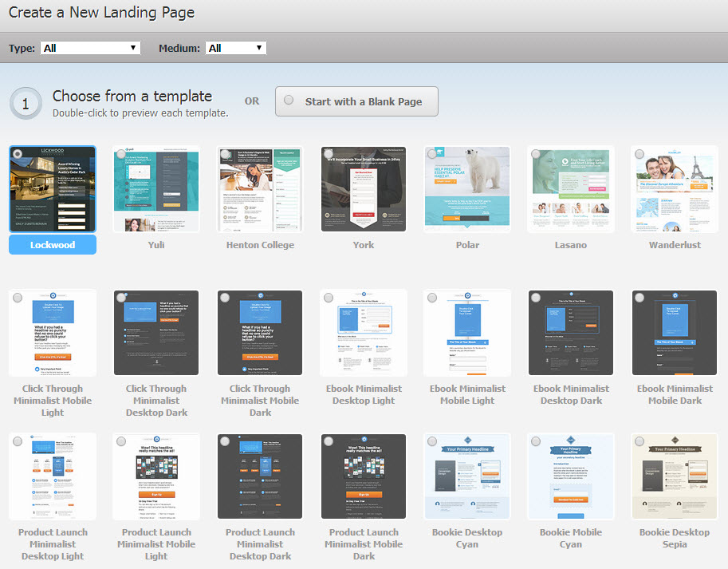The width and height of the screenshot is (728, 569).
Task: Click the Wanderlust template name label
Action: coord(675,245)
